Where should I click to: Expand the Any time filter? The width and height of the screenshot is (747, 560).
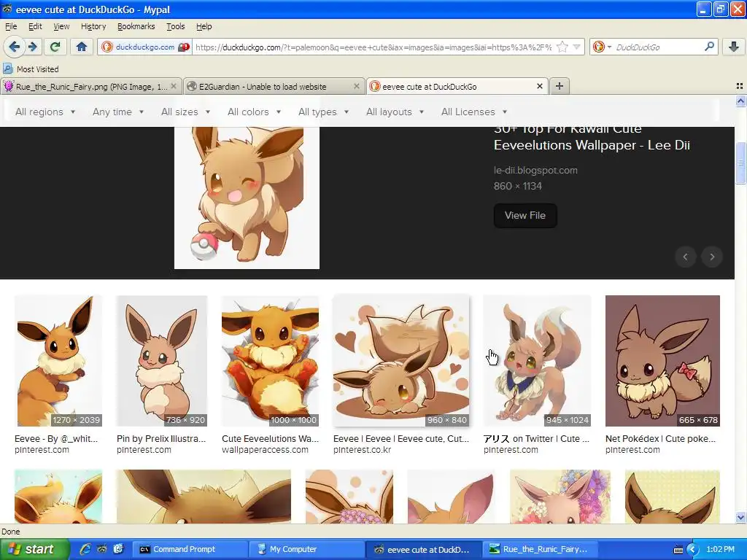point(118,112)
